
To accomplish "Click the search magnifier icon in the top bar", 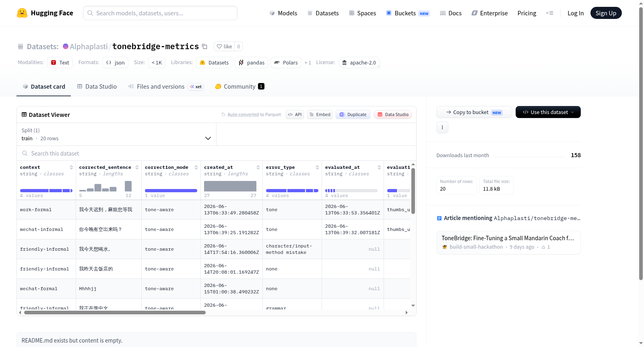I will pos(90,13).
